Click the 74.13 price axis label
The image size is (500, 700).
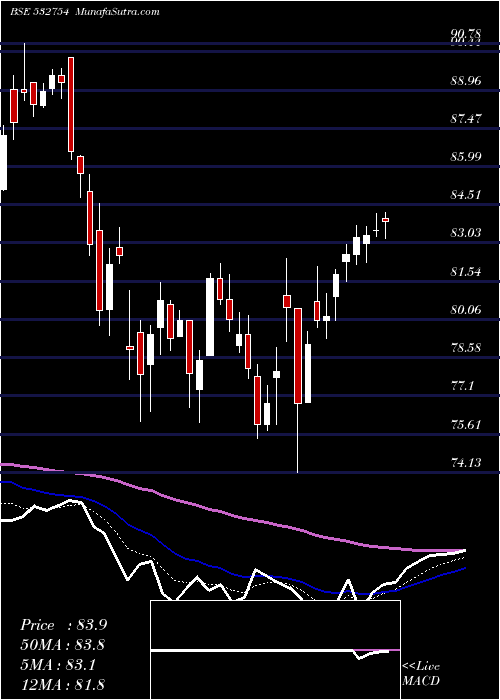click(466, 462)
